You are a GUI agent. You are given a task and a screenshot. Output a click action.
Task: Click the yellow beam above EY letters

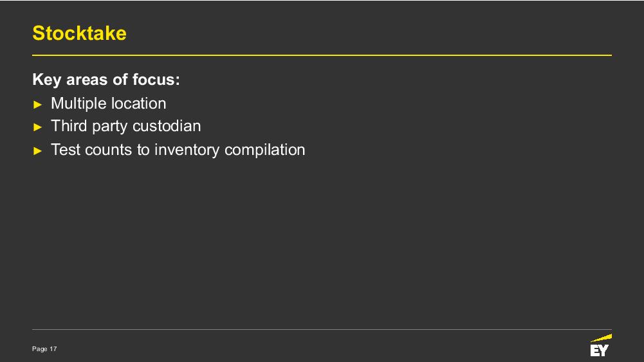coord(602,338)
